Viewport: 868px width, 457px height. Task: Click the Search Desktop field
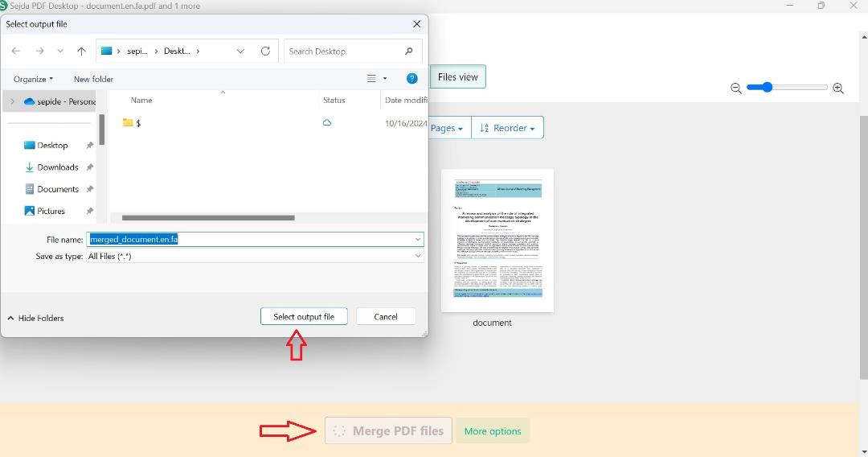[x=353, y=51]
